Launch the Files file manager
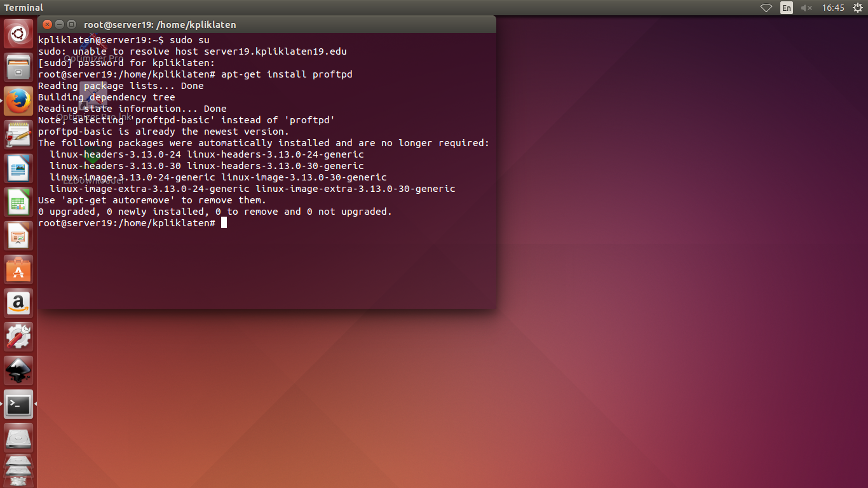868x488 pixels. 18,66
